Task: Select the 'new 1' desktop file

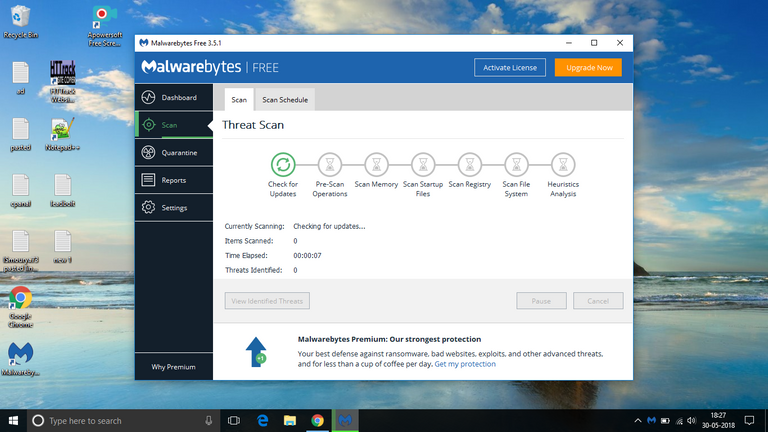Action: click(62, 247)
